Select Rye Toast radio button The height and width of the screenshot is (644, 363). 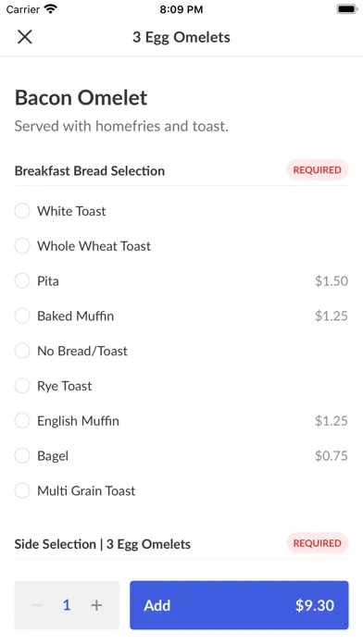coord(22,386)
